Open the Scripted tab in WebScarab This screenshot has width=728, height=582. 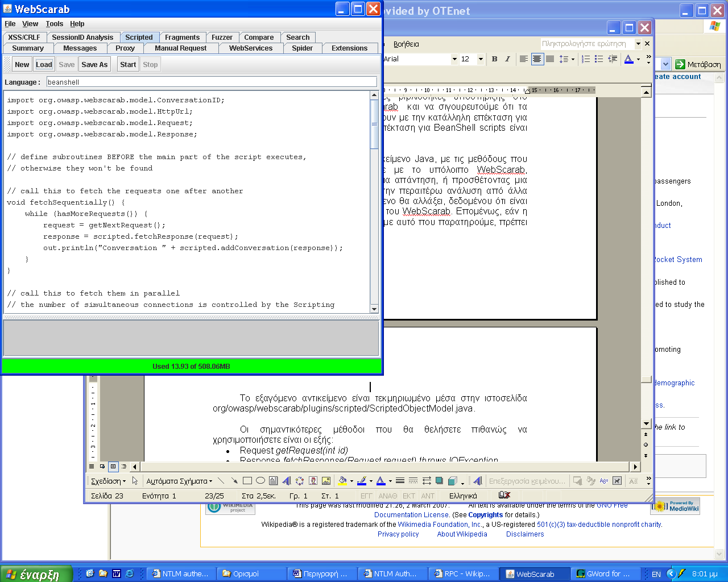click(139, 38)
